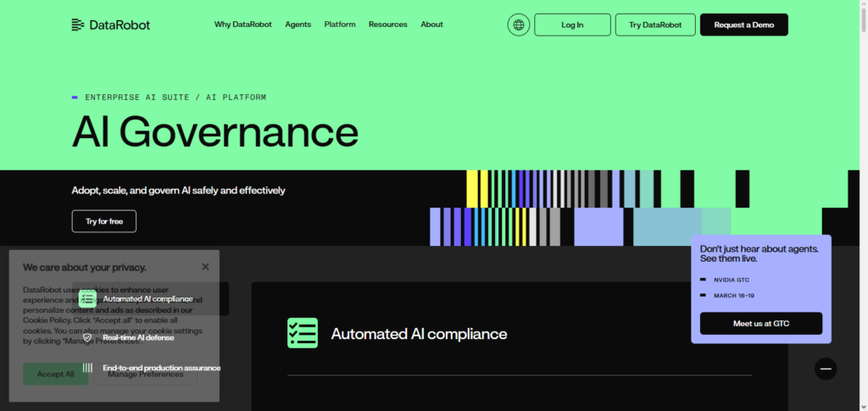This screenshot has height=411, width=868.
Task: Open the Resources menu
Action: (x=387, y=25)
